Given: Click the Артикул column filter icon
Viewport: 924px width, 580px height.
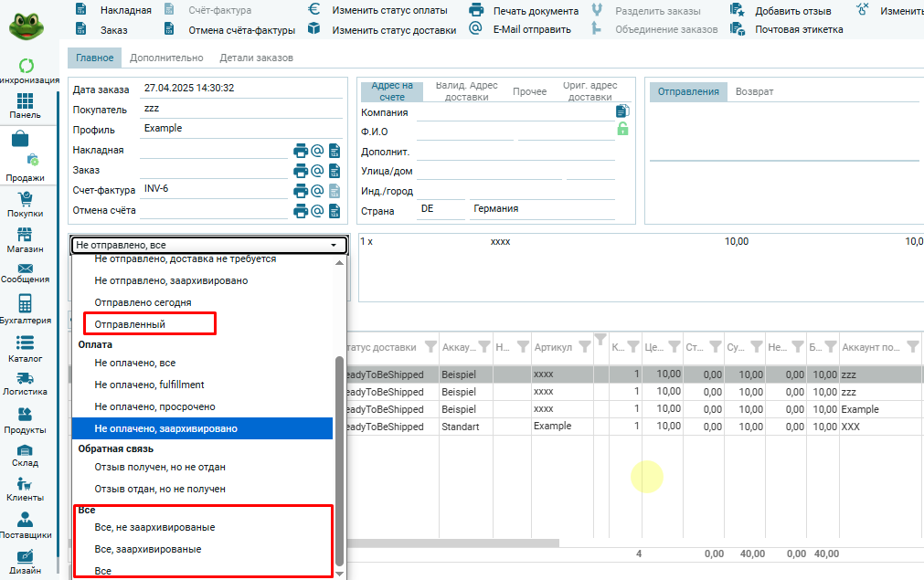Looking at the screenshot, I should point(584,347).
